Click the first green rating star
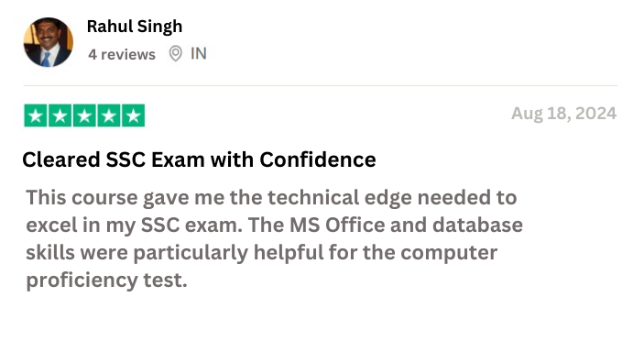Viewport: 644px width, 363px height. click(x=36, y=115)
